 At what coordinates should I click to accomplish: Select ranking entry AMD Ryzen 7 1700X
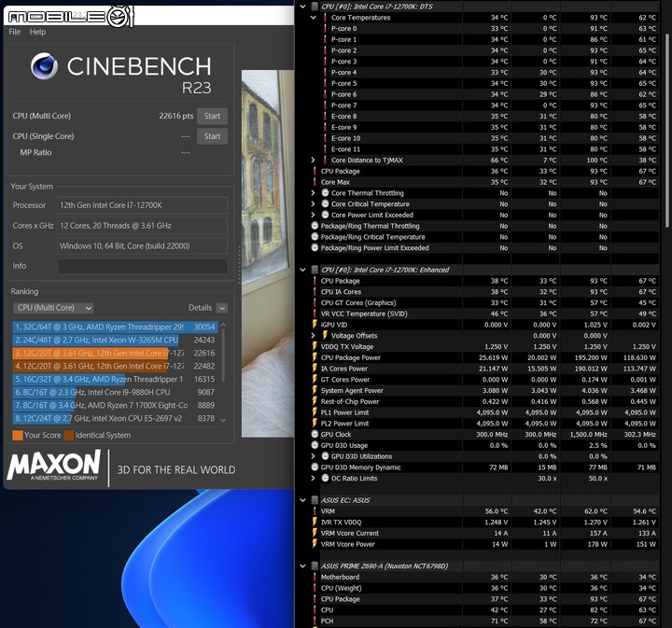click(x=115, y=405)
